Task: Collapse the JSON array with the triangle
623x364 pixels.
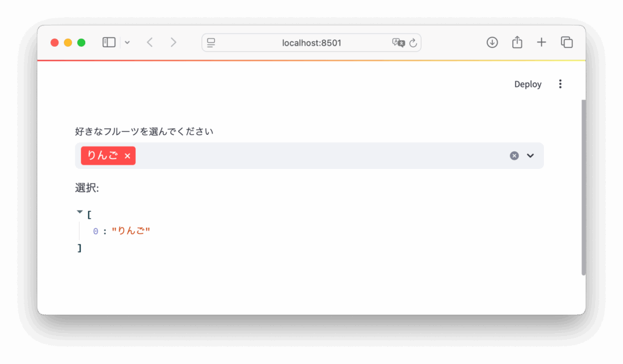Action: coord(80,212)
